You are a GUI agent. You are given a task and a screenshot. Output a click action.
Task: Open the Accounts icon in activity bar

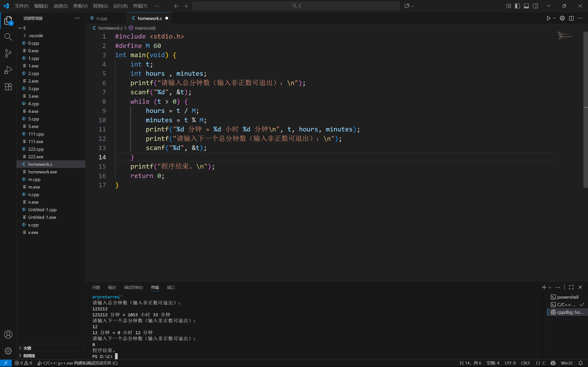click(8, 334)
